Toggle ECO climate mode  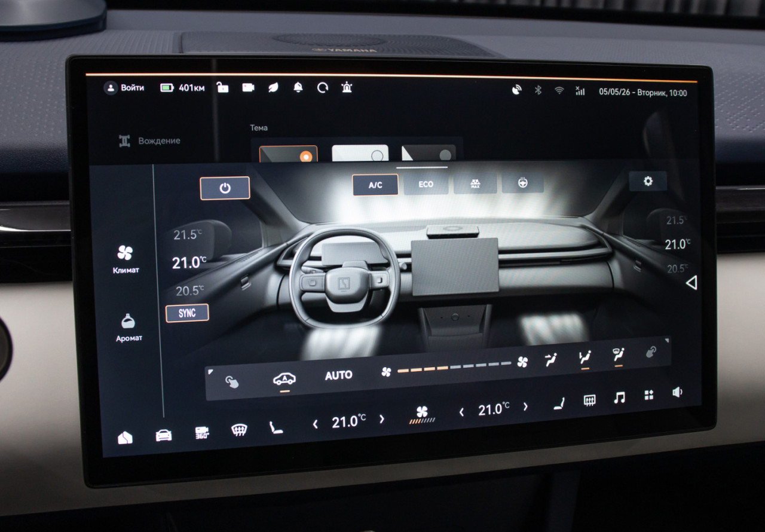point(426,184)
